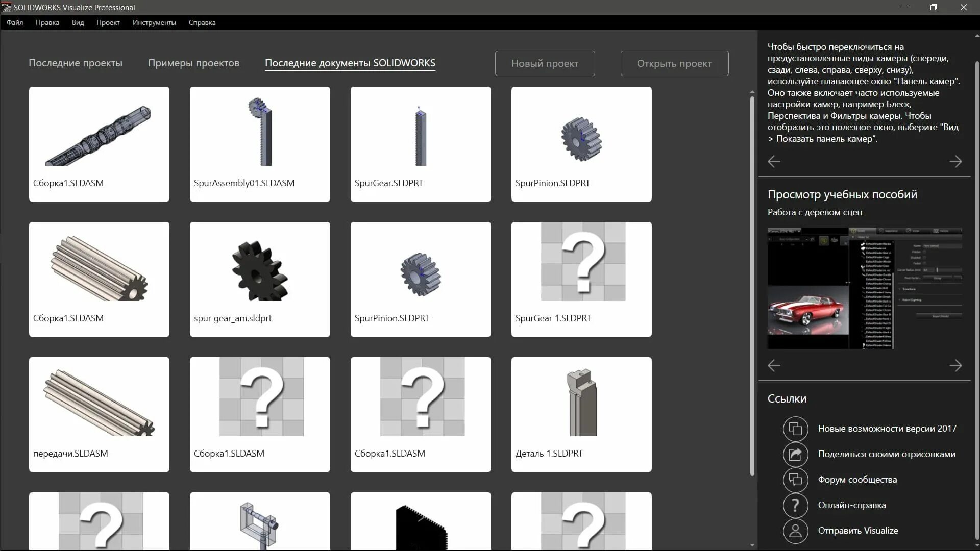Open the Вид menu
980x551 pixels.
[78, 22]
